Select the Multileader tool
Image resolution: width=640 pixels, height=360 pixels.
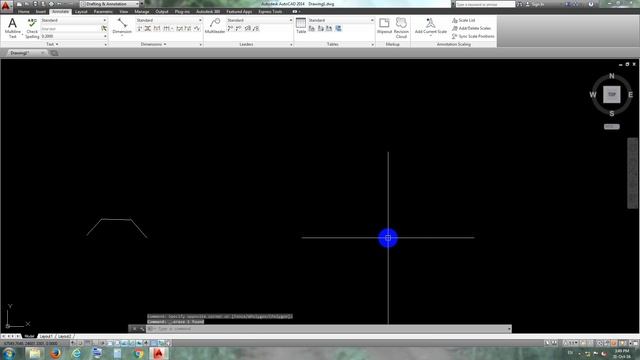click(215, 26)
